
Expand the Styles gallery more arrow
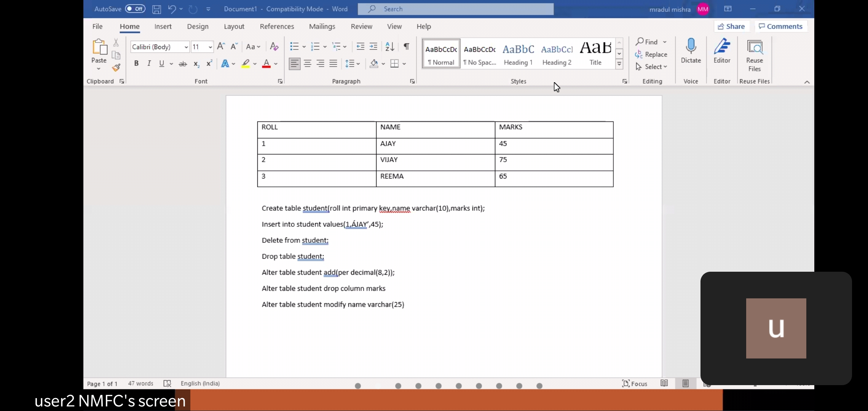[619, 64]
